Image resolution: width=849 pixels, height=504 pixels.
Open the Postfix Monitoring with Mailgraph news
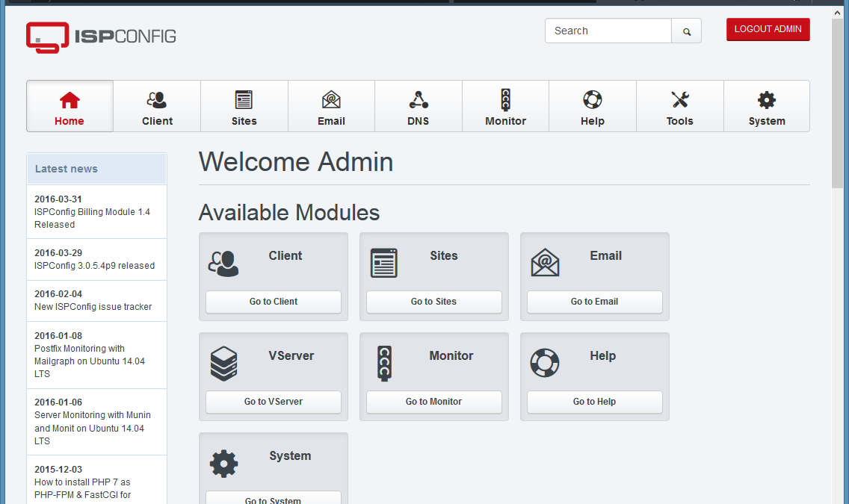pos(90,361)
